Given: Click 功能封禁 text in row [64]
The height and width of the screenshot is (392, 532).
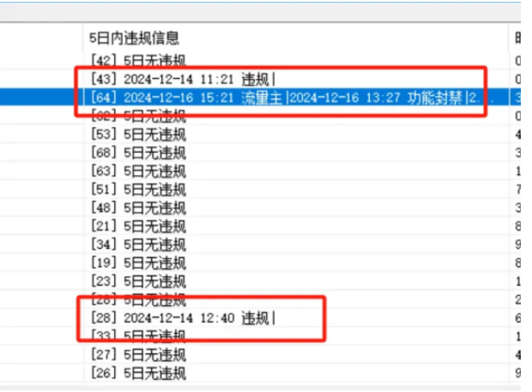Looking at the screenshot, I should coord(438,97).
